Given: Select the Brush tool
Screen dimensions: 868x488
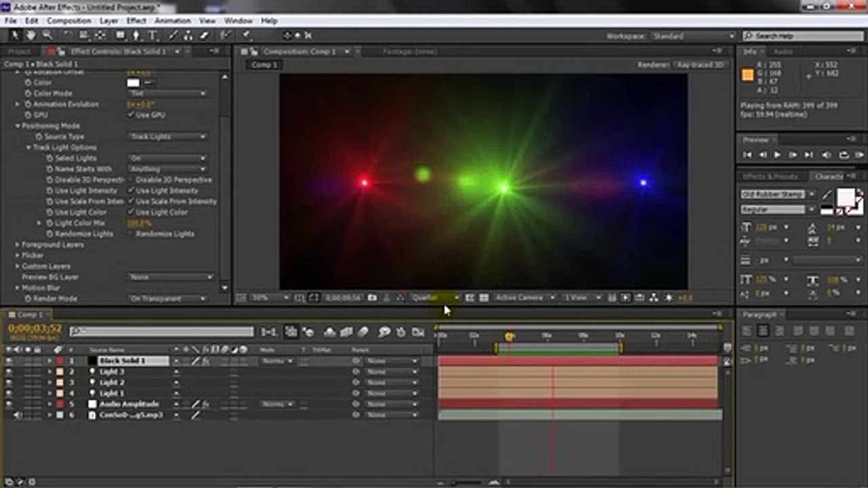Looking at the screenshot, I should [x=173, y=35].
